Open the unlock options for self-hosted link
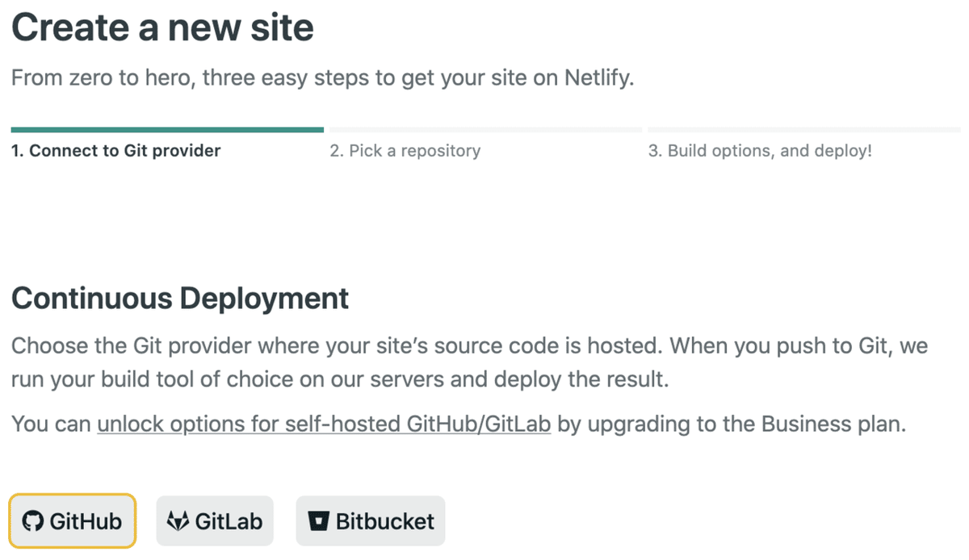The image size is (969, 560). click(324, 424)
